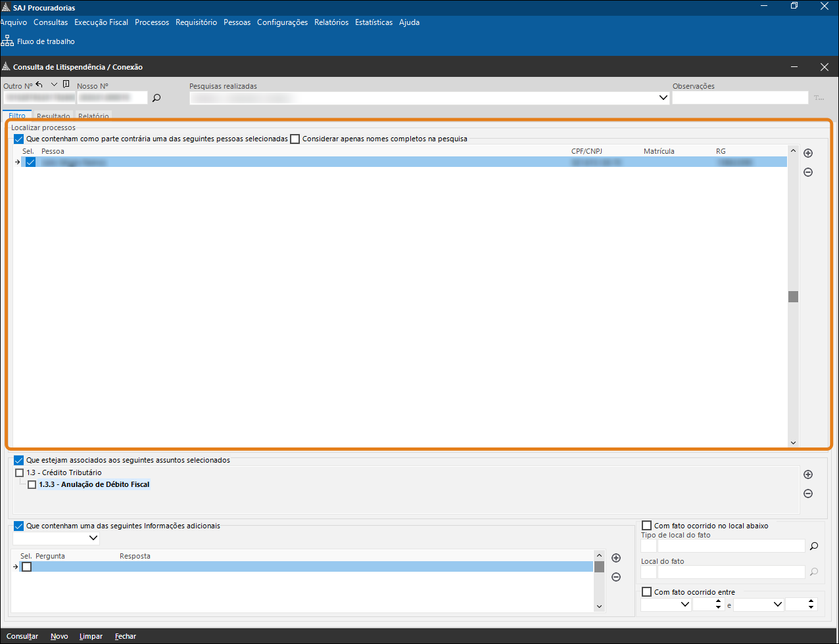Click the Observações input field
Screen dimensions: 839x644
740,98
